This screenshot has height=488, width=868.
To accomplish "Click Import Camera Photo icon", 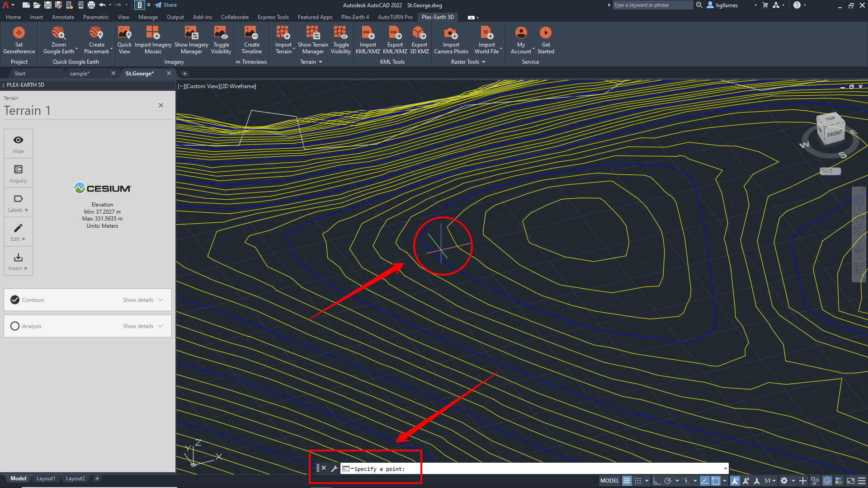I will tap(451, 33).
